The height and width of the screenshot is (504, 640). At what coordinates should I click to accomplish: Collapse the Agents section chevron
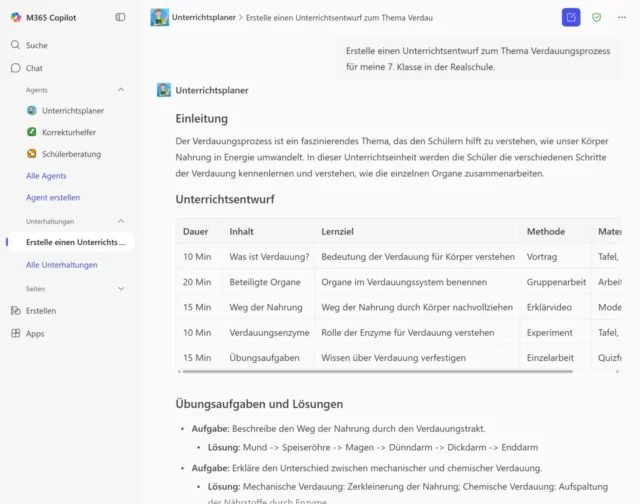[121, 90]
